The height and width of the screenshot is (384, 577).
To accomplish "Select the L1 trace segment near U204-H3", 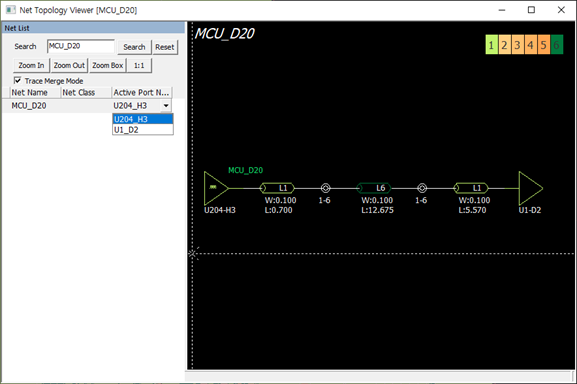I will point(277,188).
